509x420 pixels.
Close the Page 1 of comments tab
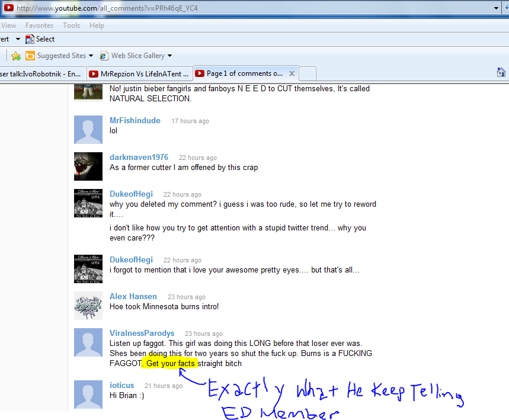(292, 74)
